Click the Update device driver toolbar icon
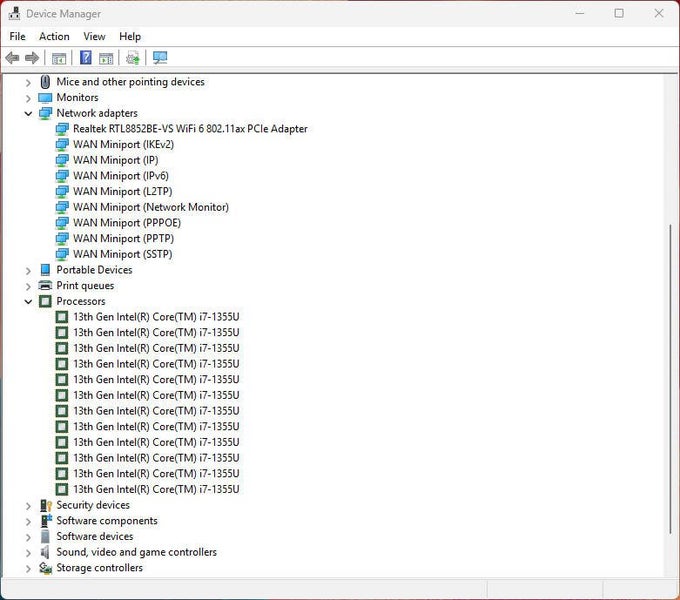680x600 pixels. (x=133, y=58)
